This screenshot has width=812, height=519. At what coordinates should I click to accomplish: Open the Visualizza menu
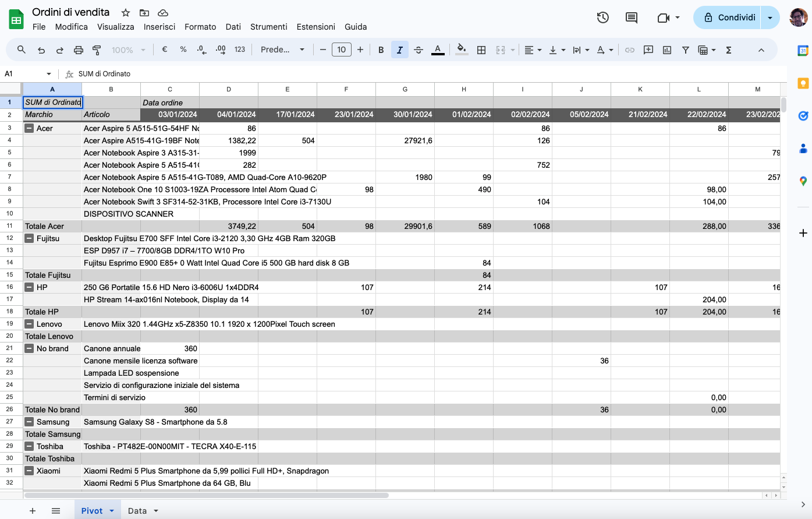point(116,27)
